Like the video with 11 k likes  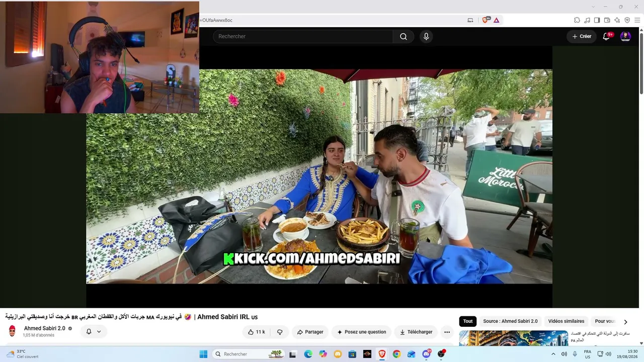257,332
